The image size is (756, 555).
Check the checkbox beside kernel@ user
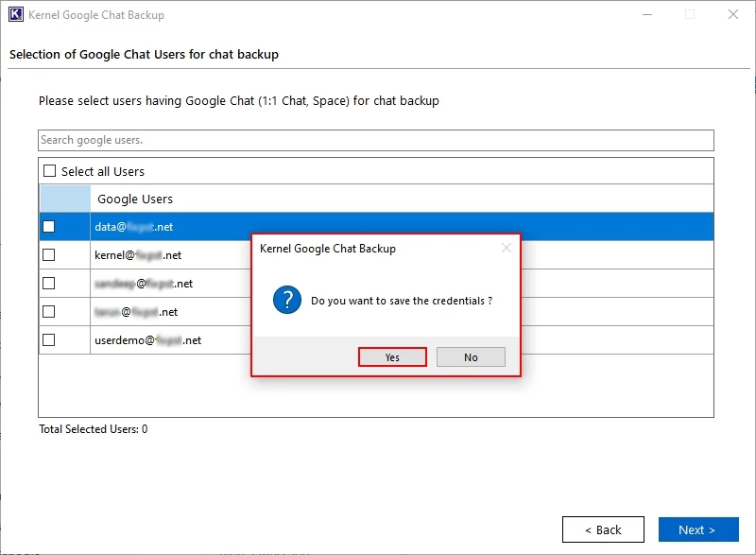click(x=49, y=255)
